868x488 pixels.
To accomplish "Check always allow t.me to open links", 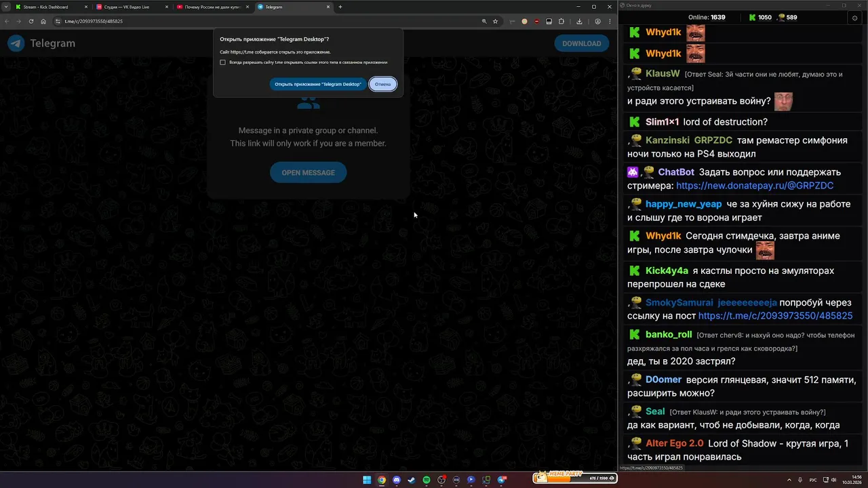I will click(222, 62).
